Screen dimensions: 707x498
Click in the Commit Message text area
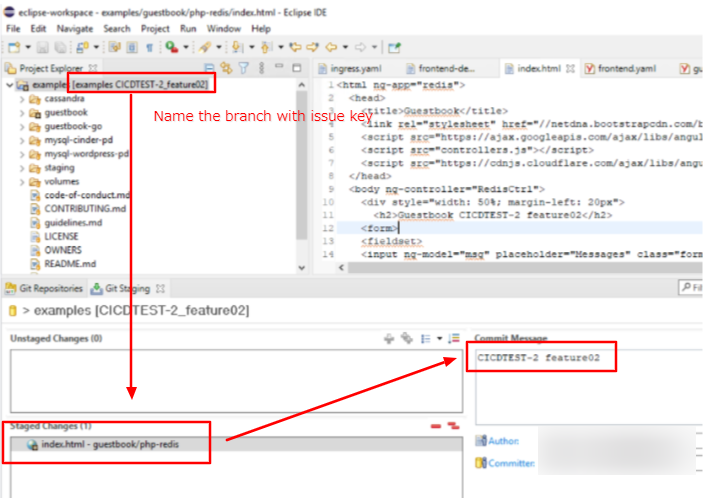[589, 387]
